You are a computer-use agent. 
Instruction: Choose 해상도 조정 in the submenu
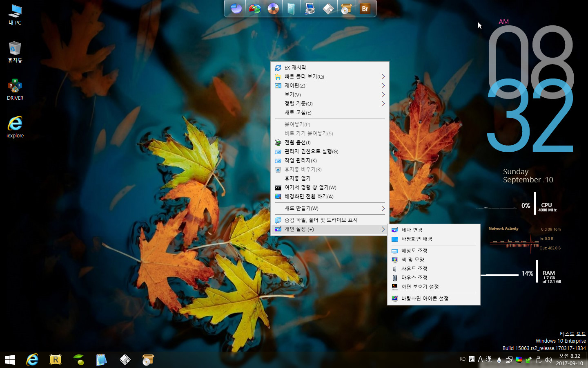coord(434,251)
